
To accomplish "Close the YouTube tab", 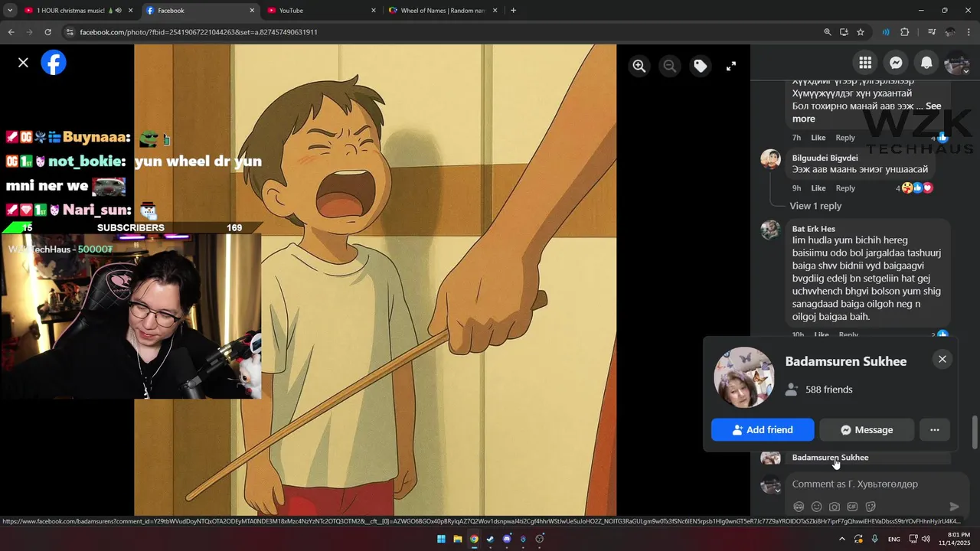I will [374, 11].
